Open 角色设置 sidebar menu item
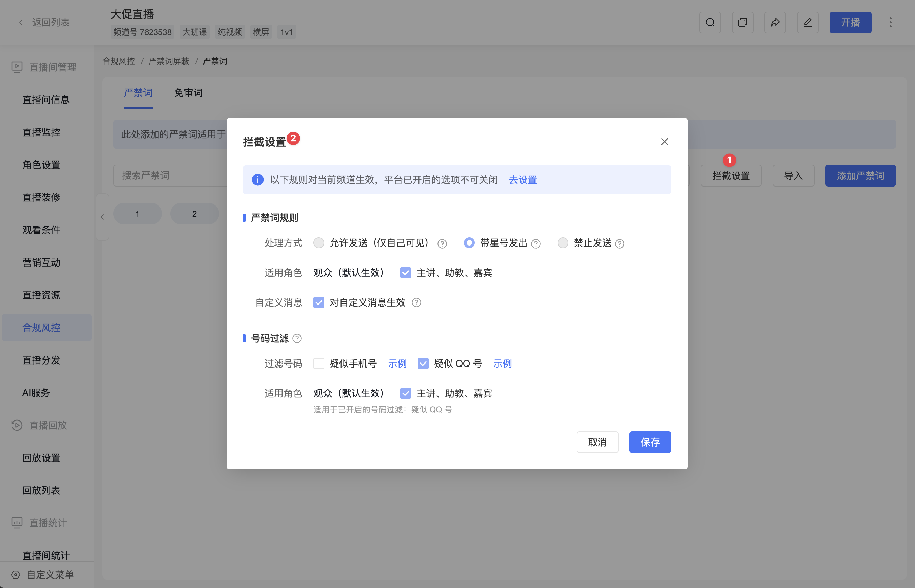 (x=41, y=165)
